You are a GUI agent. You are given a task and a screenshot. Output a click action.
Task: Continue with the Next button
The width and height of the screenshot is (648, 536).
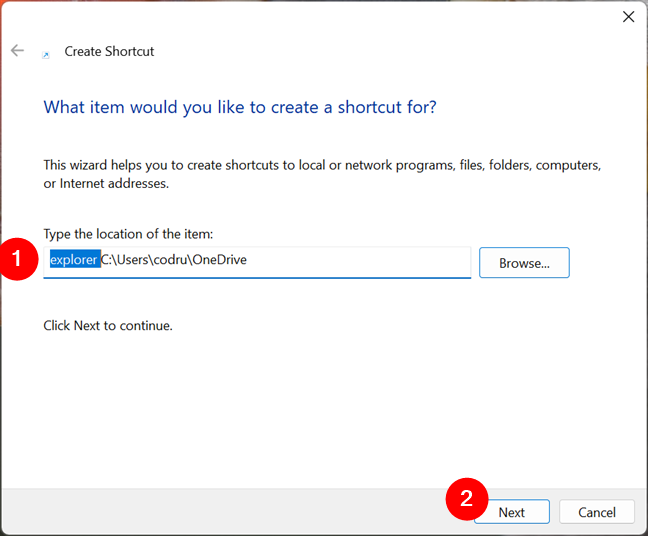pyautogui.click(x=512, y=512)
